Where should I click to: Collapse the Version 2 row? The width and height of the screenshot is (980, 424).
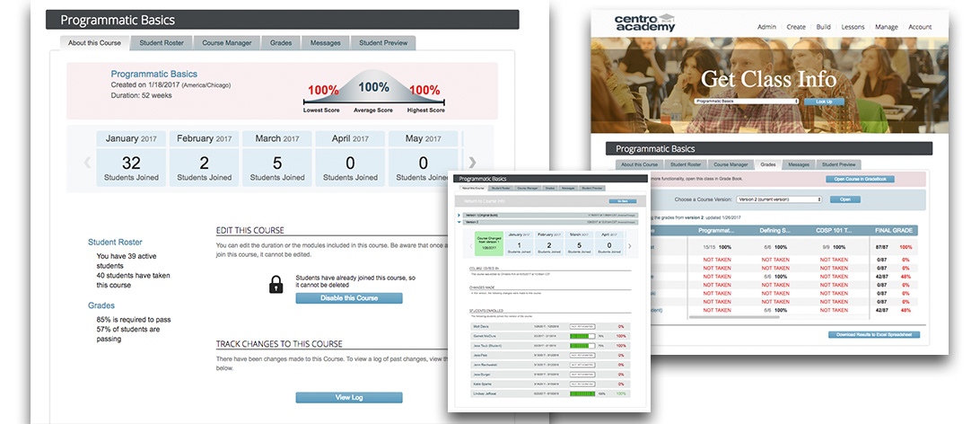point(459,222)
